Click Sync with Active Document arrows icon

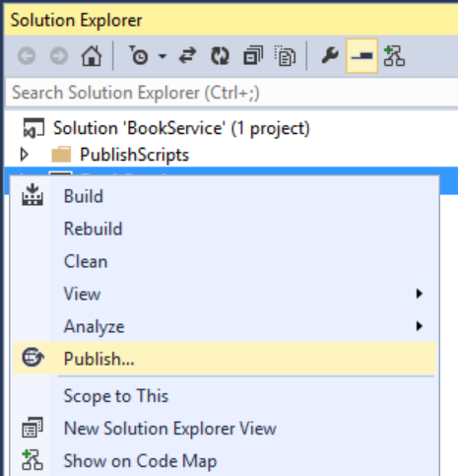click(187, 55)
